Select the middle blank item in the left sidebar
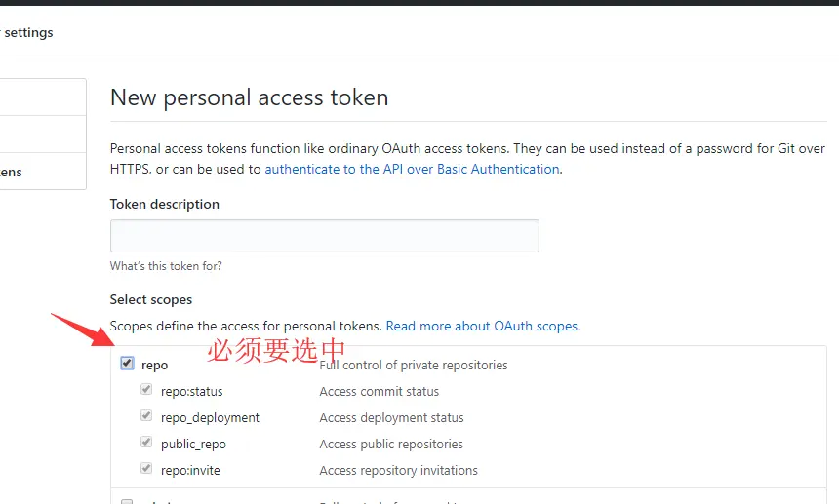Screen dimensions: 839x504 click(x=39, y=135)
